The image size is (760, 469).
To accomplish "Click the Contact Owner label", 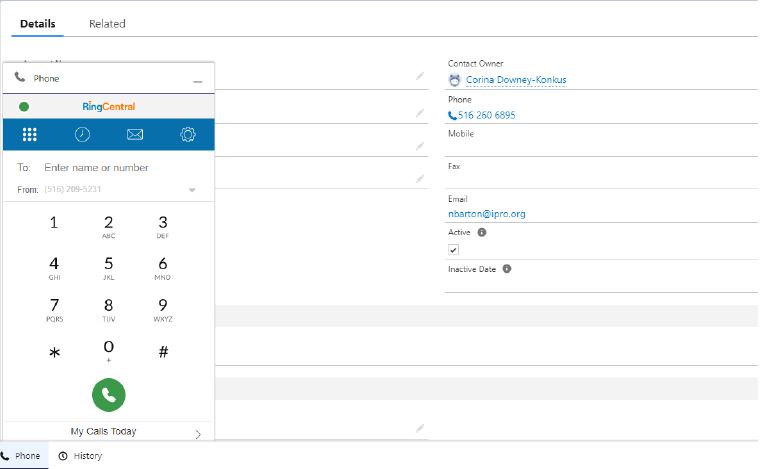I will coord(475,63).
